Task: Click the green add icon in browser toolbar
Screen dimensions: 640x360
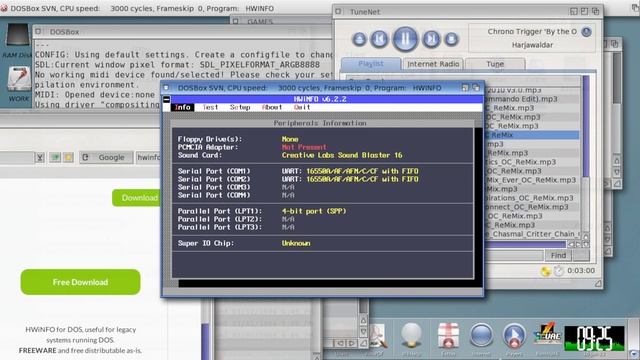Action: click(x=55, y=158)
